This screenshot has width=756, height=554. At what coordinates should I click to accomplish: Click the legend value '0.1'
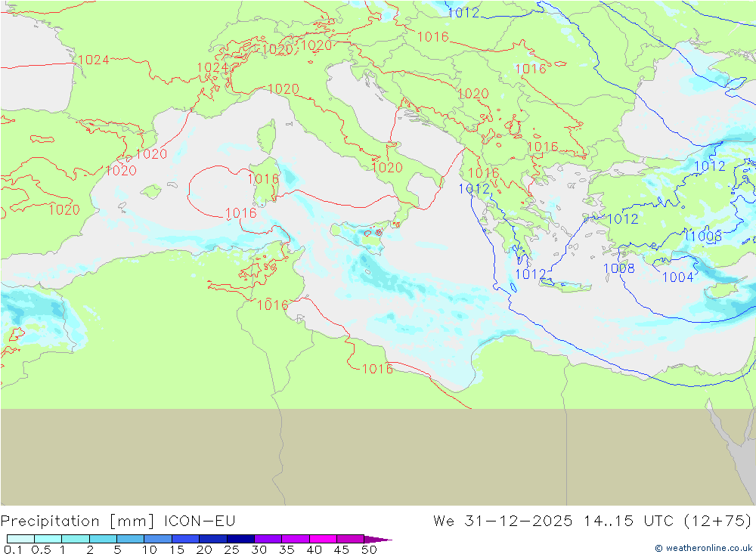click(x=13, y=549)
